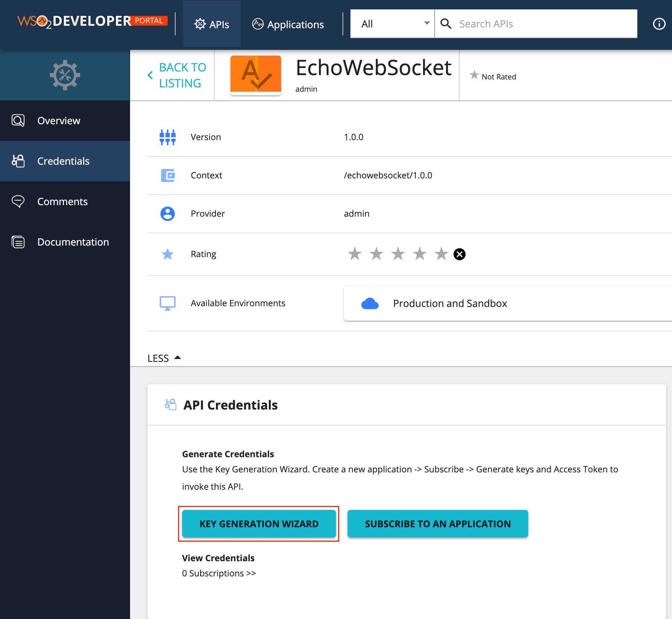The height and width of the screenshot is (619, 672).
Task: Click the Provider value admin
Action: 357,214
